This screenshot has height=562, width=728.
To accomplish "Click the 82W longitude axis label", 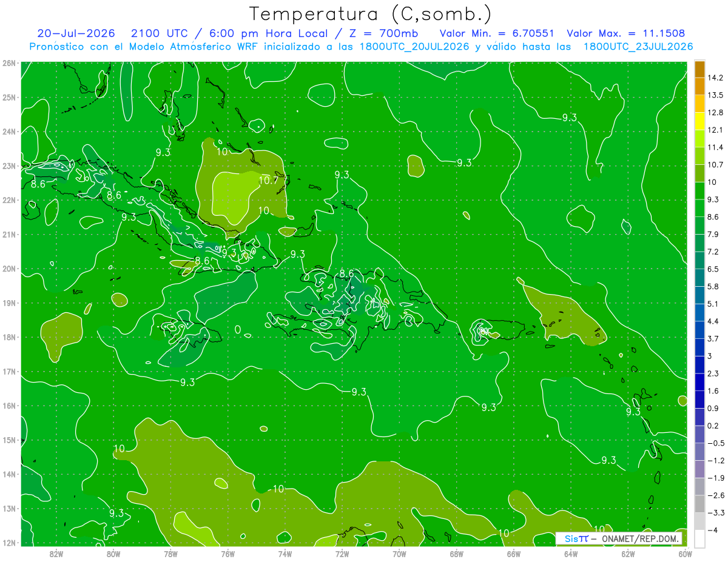I will (56, 554).
